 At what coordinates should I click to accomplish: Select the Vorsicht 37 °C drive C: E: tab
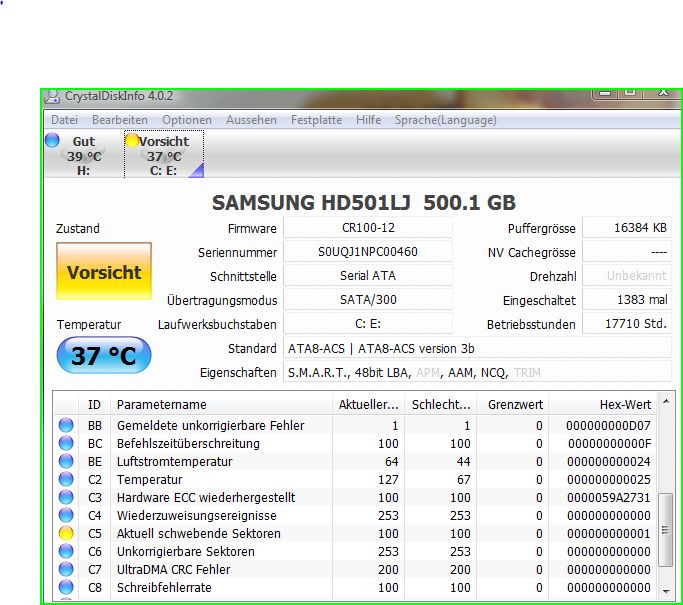tap(164, 155)
